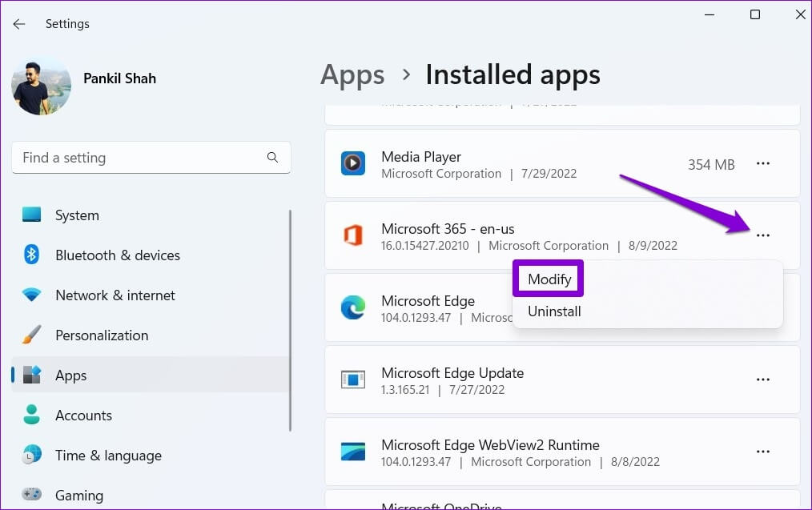Click the 7/29/2022 Media Player install date
The height and width of the screenshot is (510, 812).
point(549,174)
